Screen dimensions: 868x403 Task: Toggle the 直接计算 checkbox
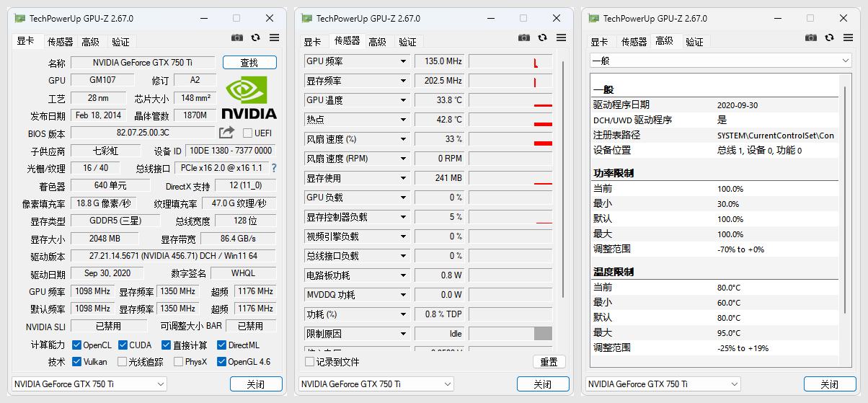[x=167, y=345]
